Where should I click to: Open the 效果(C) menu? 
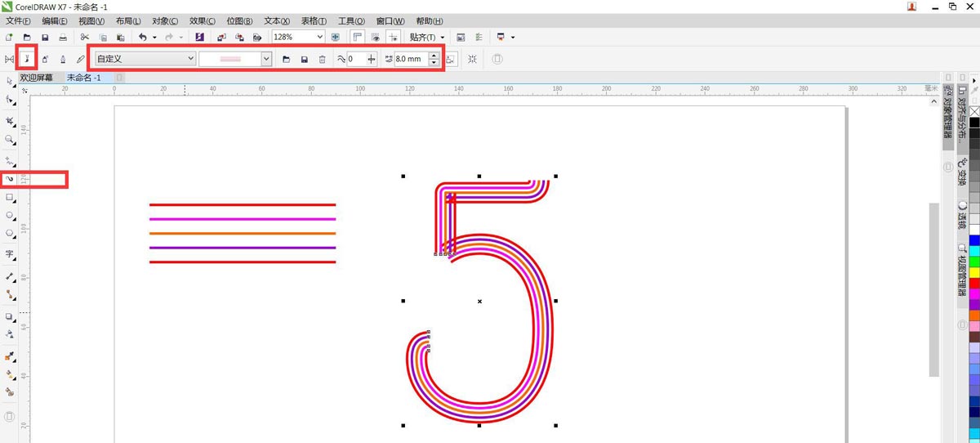202,20
